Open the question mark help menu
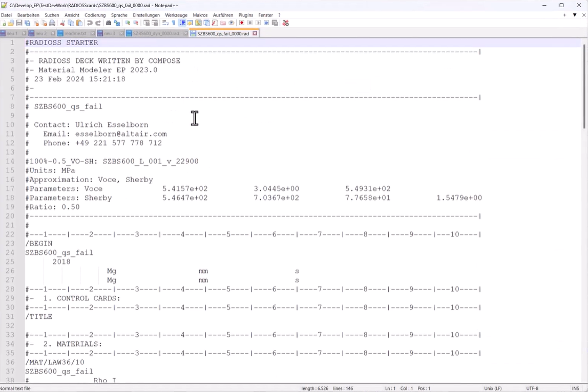Screen dimensions: 588x392 pos(279,15)
